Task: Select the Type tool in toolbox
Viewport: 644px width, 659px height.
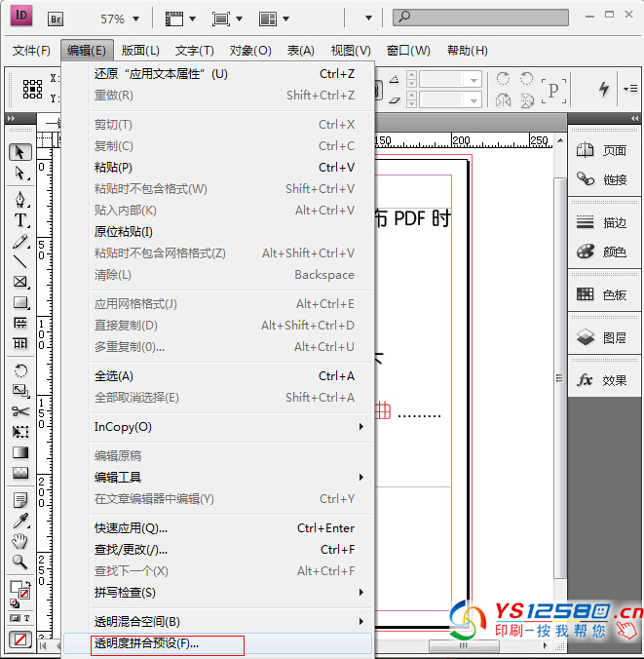Action: coord(20,220)
